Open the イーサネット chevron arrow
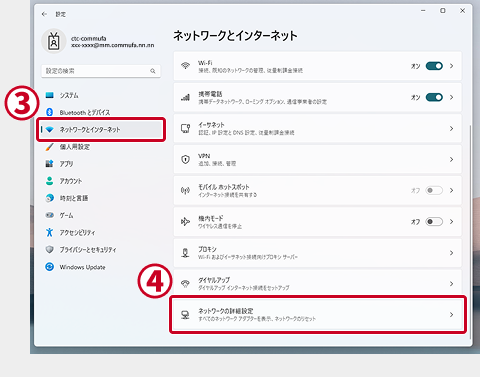Image resolution: width=480 pixels, height=377 pixels. click(451, 128)
